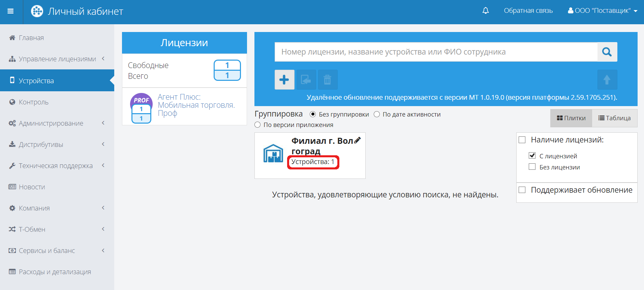The height and width of the screenshot is (290, 644).
Task: Switch to "Таблица" view tab
Action: pyautogui.click(x=614, y=118)
